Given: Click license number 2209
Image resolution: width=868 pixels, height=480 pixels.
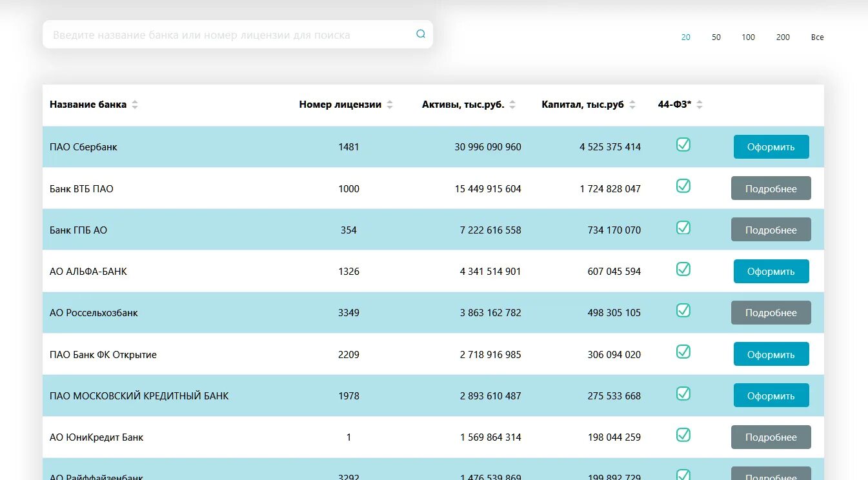Looking at the screenshot, I should (348, 355).
